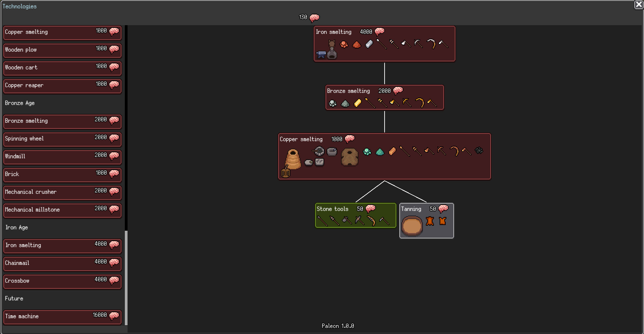Click the beehive kiln icon in Copper smelting node
The image size is (644, 334).
tap(293, 160)
